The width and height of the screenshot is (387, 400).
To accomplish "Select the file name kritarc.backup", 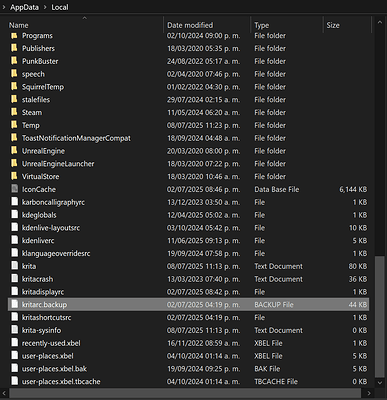I will click(x=44, y=305).
